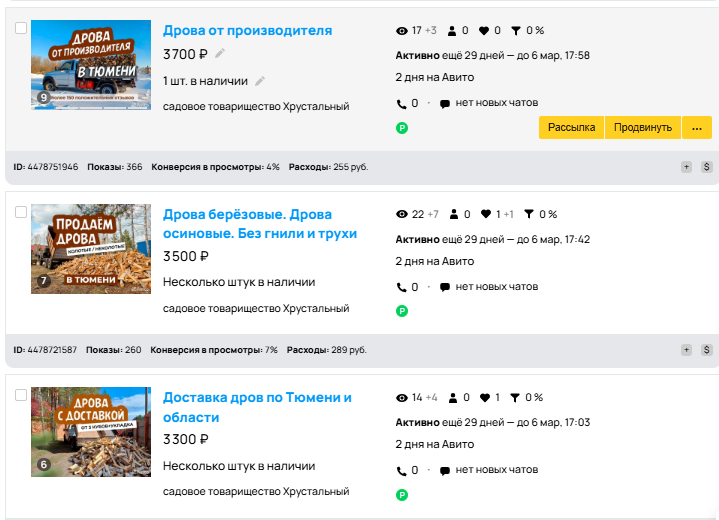Click dollar icon in first listing stats bar
This screenshot has width=719, height=520.
point(707,167)
